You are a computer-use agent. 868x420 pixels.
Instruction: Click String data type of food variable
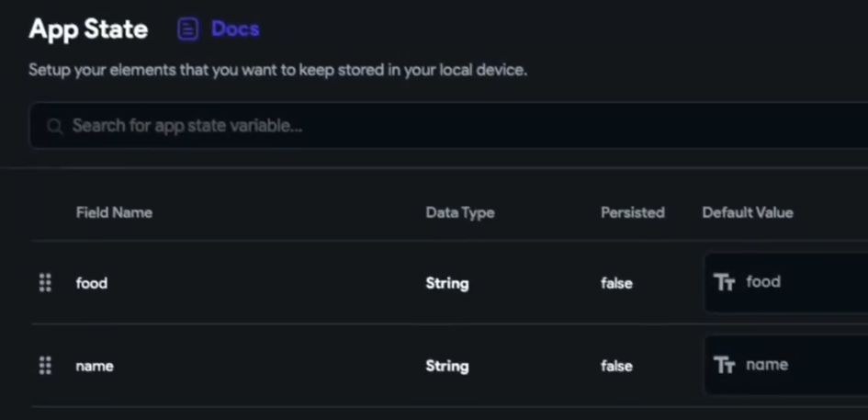click(447, 283)
